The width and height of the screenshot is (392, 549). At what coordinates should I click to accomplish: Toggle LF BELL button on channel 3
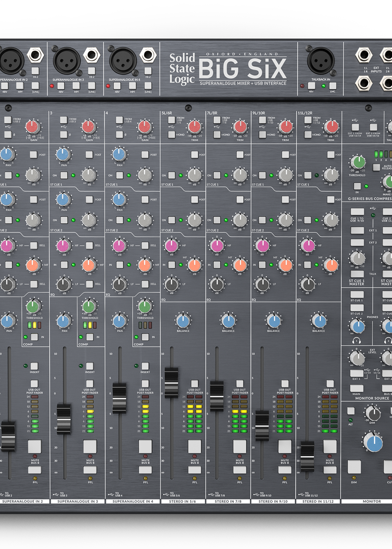[x=89, y=284]
